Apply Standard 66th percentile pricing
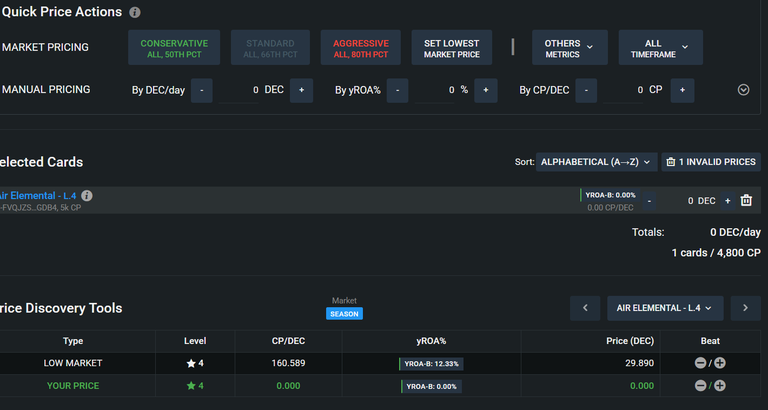The image size is (768, 410). click(270, 48)
